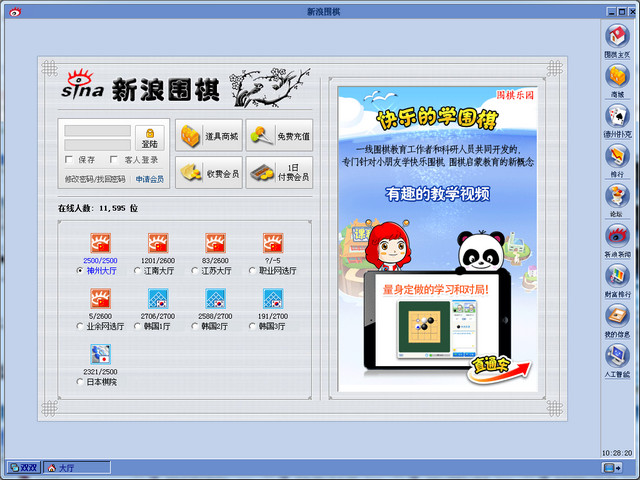Select the 江南大厅 radio button
The height and width of the screenshot is (480, 640).
(138, 271)
